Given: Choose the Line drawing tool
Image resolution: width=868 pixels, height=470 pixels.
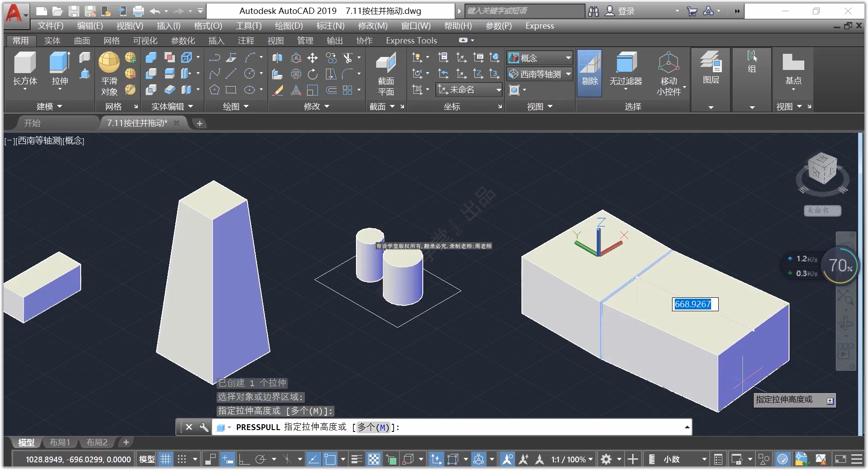Looking at the screenshot, I should 231,74.
